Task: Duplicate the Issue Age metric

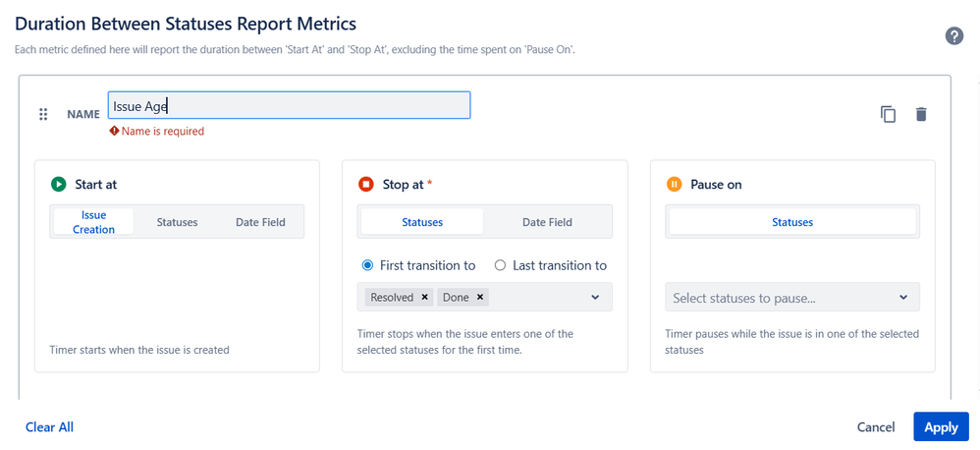Action: coord(888,114)
